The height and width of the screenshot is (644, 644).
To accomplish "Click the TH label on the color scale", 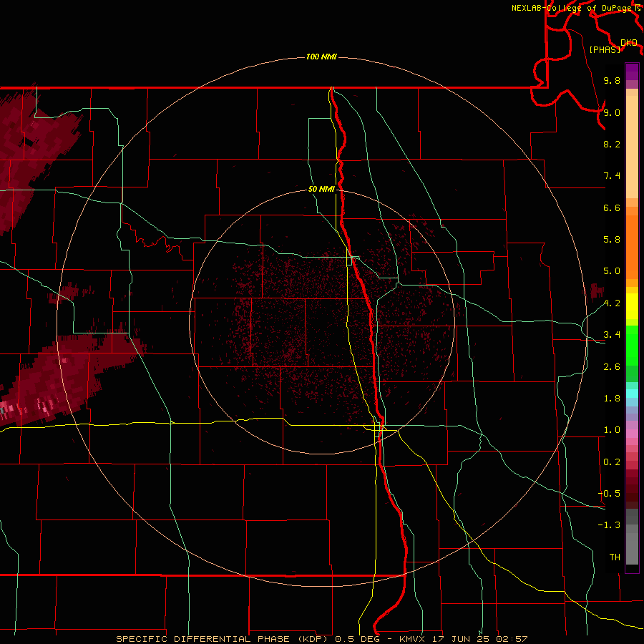I will pos(615,557).
